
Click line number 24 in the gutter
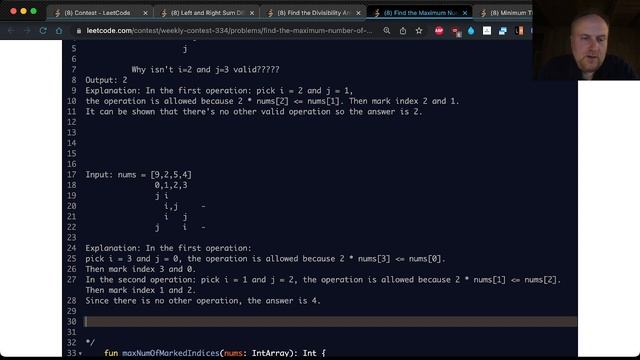tap(72, 248)
